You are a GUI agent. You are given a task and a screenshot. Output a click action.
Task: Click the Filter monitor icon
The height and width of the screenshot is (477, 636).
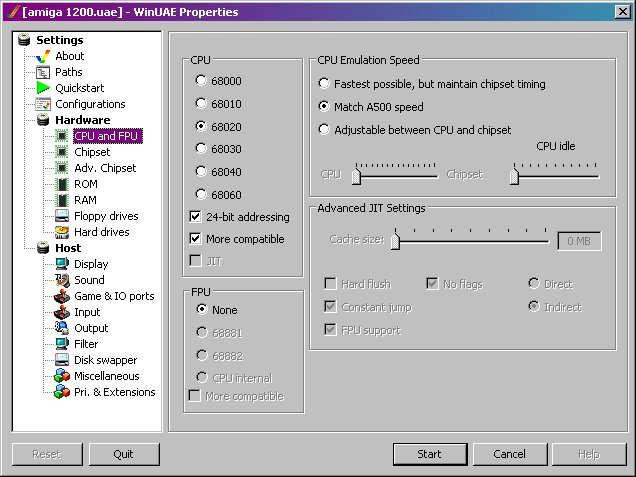click(62, 344)
